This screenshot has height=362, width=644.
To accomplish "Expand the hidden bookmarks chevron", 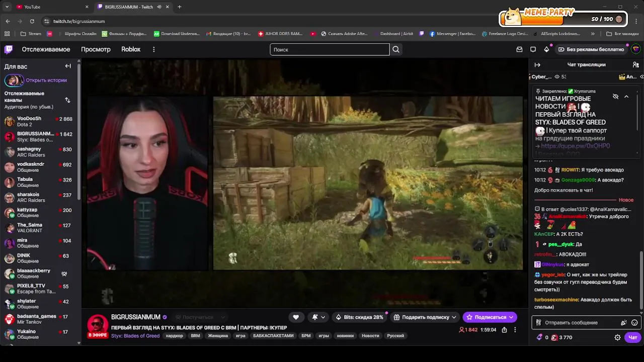I will click(593, 34).
